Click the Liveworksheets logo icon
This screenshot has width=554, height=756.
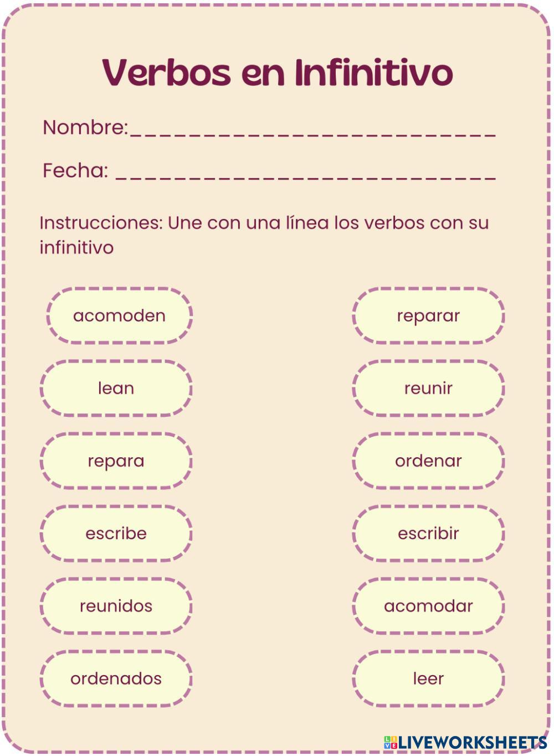coord(391,743)
